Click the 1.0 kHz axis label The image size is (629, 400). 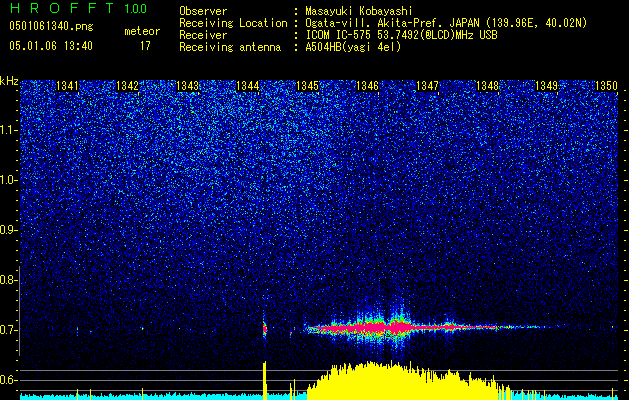point(8,180)
